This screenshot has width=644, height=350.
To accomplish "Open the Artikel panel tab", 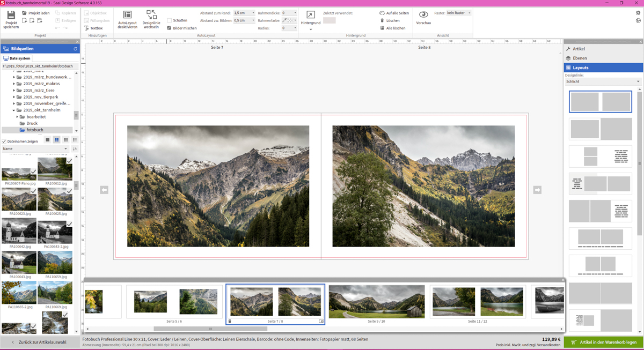I will pyautogui.click(x=579, y=49).
